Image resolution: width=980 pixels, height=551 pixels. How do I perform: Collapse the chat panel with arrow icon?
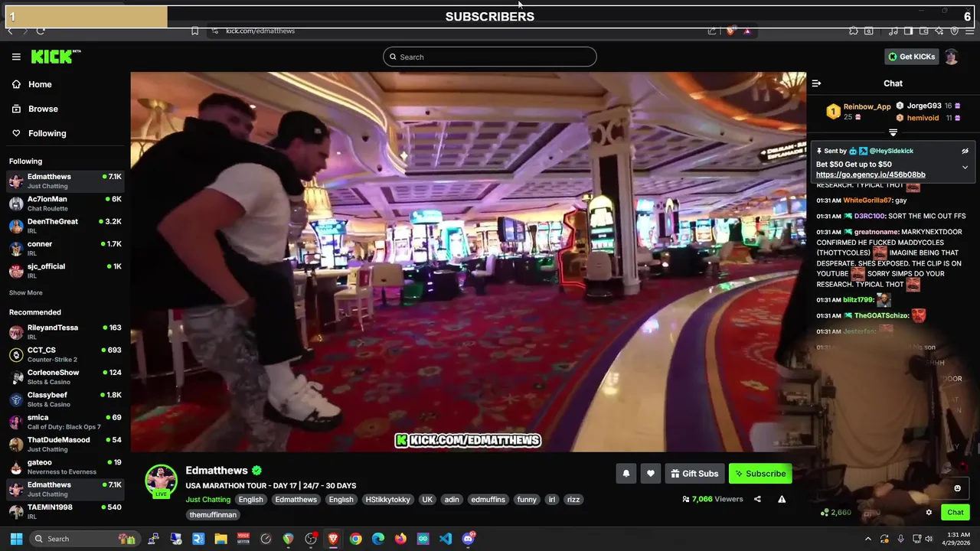[x=816, y=83]
